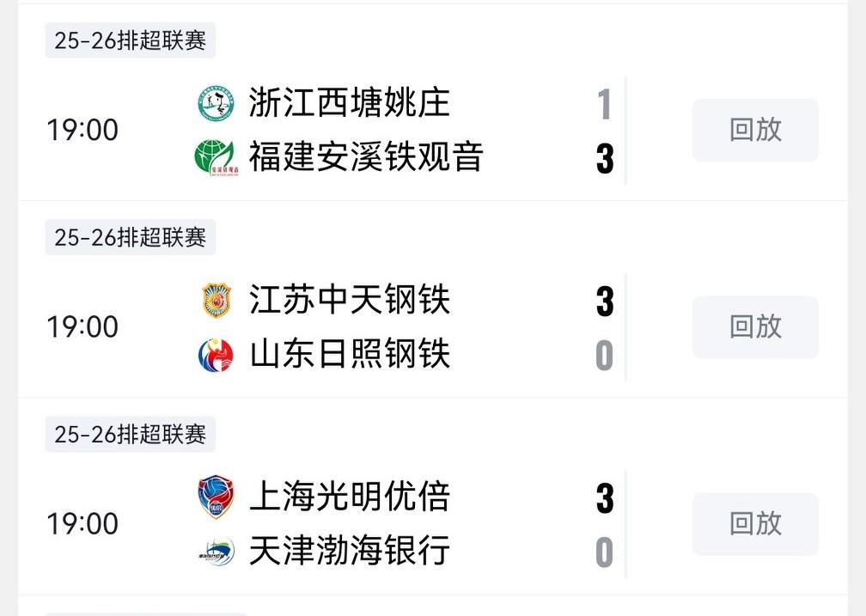
Task: Click the Fujian Anxi Tieguanyin team logo
Action: pyautogui.click(x=216, y=157)
